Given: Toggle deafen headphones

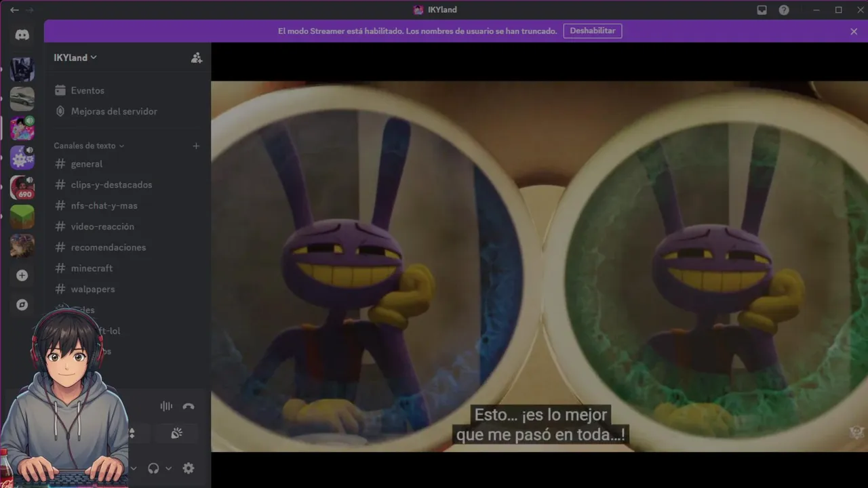Looking at the screenshot, I should 153,468.
